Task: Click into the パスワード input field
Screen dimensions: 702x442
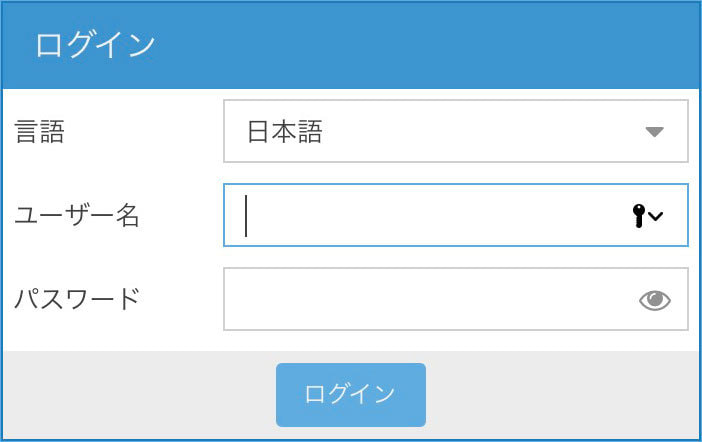Action: (x=456, y=299)
